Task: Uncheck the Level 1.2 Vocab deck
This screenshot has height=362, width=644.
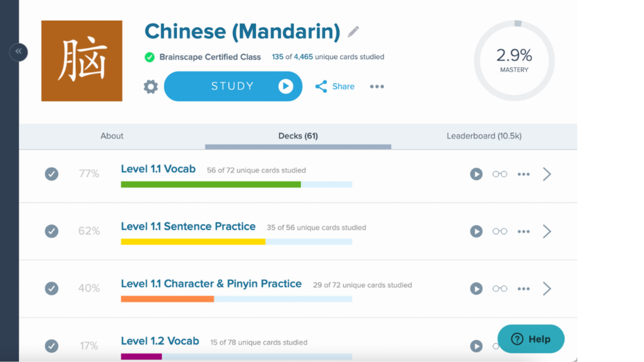Action: [52, 346]
